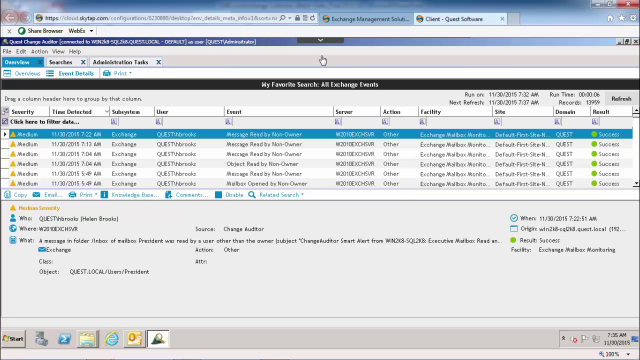This screenshot has height=360, width=640.
Task: Sort by Time Detected column
Action: point(79,112)
